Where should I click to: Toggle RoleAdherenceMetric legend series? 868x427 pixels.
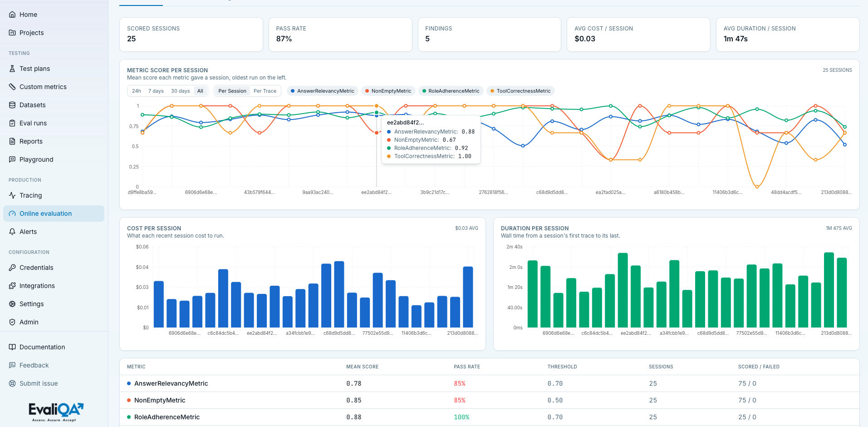451,91
